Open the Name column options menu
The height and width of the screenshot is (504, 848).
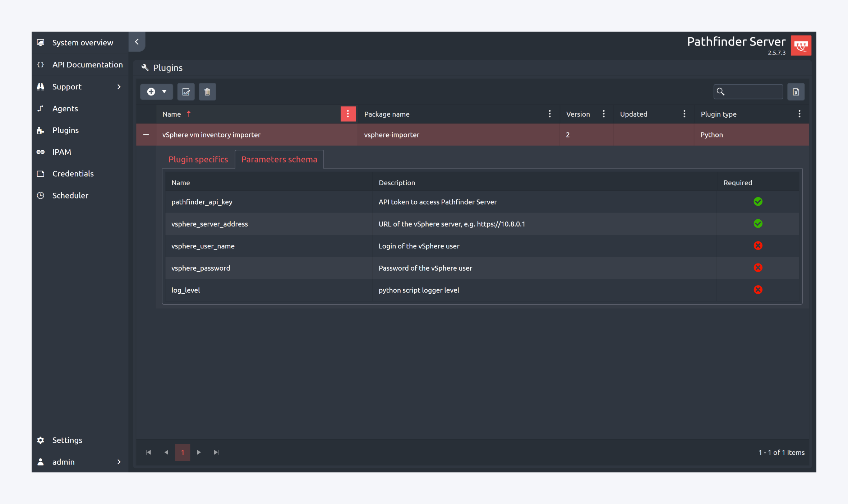[x=347, y=114]
